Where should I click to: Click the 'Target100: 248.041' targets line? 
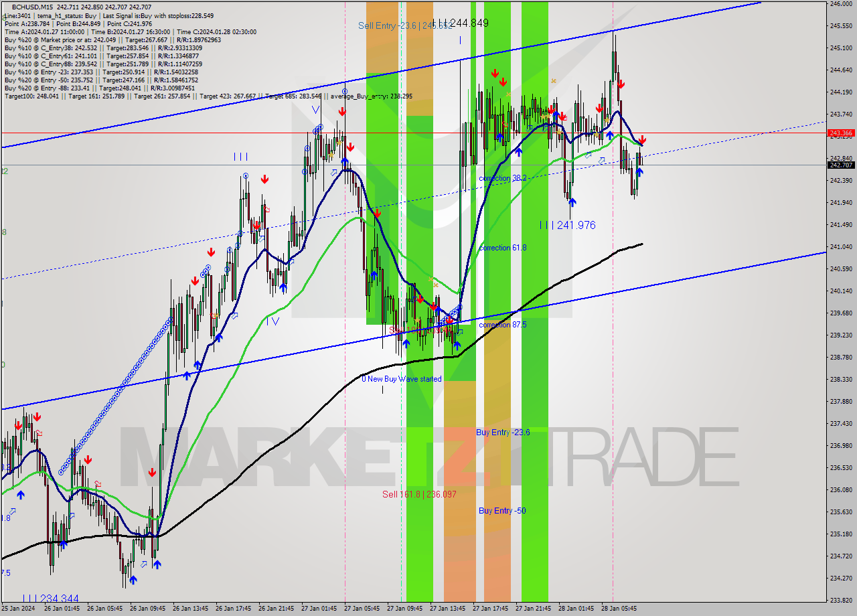(x=208, y=96)
